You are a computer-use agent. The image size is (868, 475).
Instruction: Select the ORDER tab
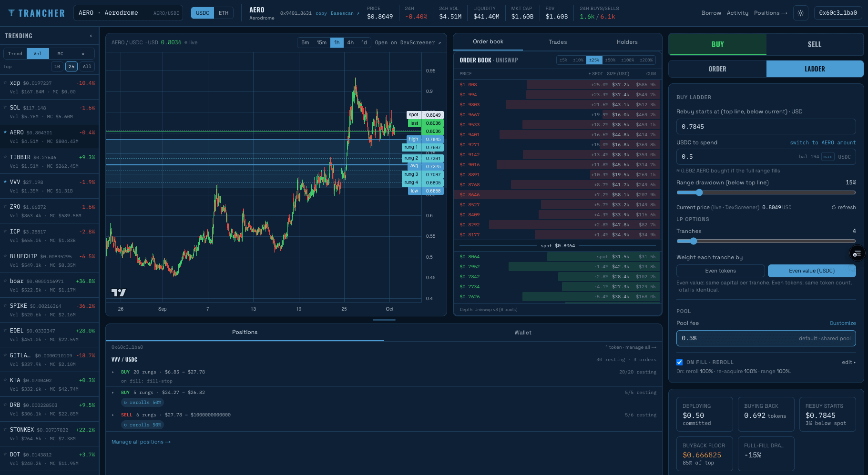717,69
